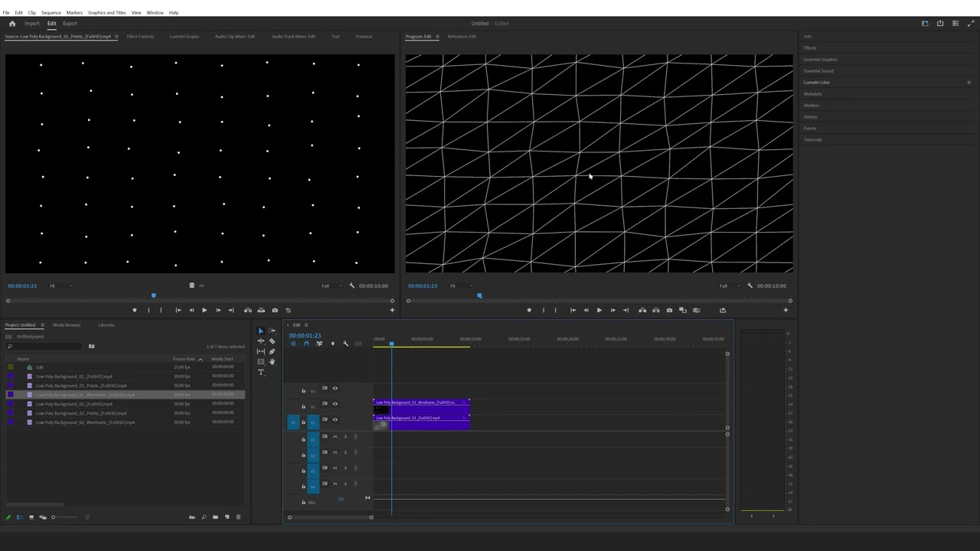980x551 pixels.
Task: Select the Selection tool in the tools panel
Action: [261, 331]
